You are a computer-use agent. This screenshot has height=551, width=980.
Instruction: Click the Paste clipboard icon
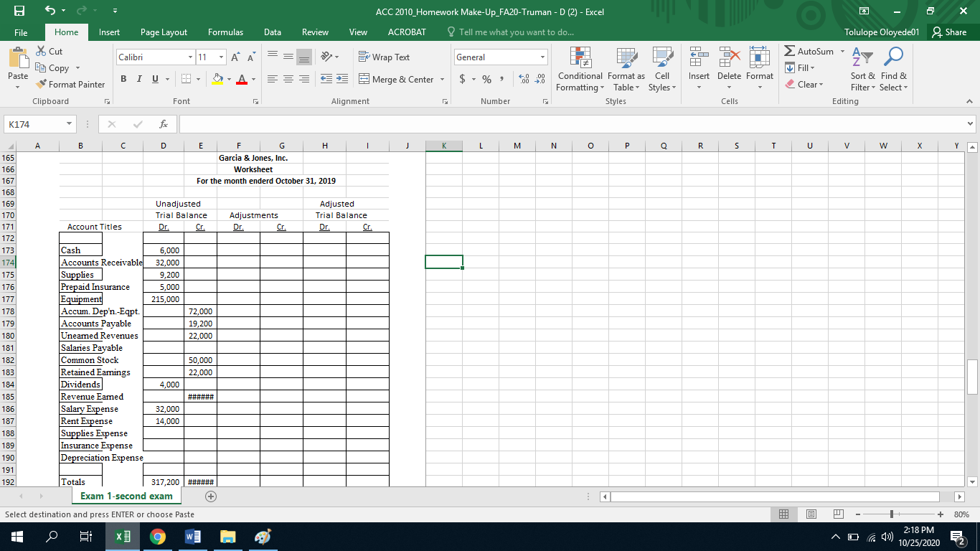tap(18, 59)
